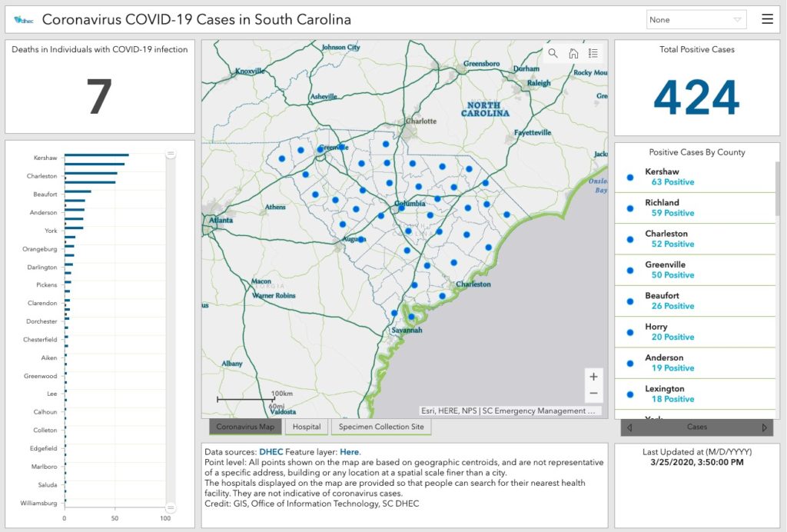This screenshot has width=787, height=532.
Task: Click the county list vertical scrollbar
Action: (x=779, y=185)
